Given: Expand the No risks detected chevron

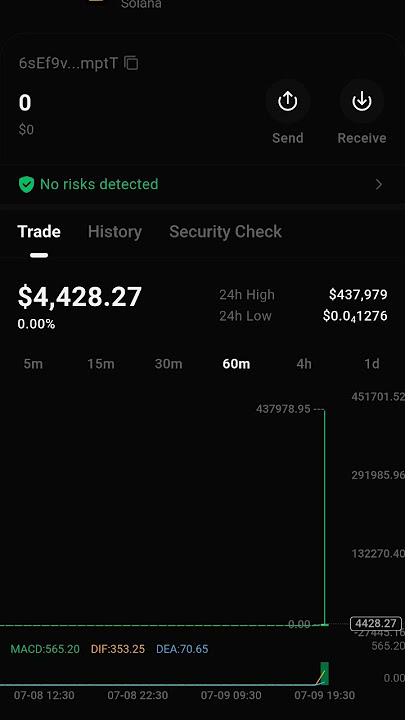Looking at the screenshot, I should coord(379,185).
